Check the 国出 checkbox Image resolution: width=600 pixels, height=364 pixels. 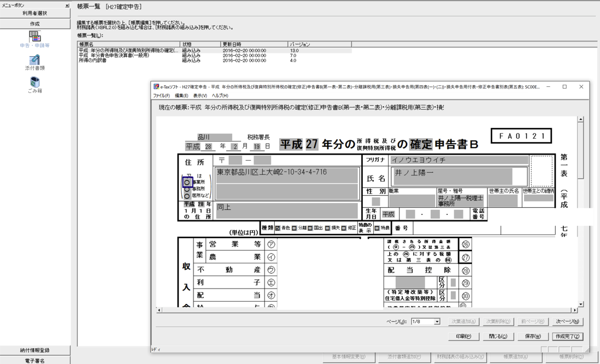tap(310, 228)
